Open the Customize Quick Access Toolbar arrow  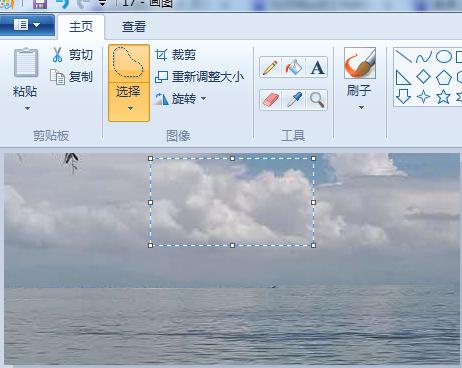pos(102,4)
